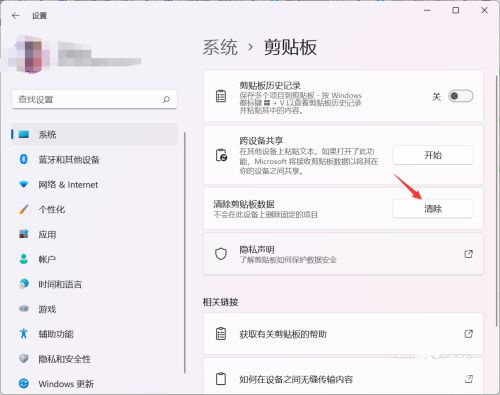Open 网络 & Internet settings category
The image size is (500, 395).
click(x=94, y=184)
